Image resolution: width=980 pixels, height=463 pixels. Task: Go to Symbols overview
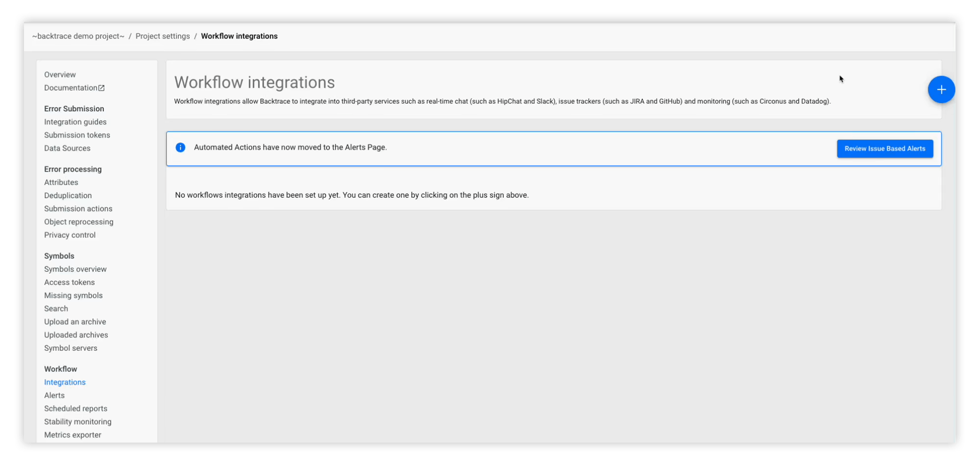click(75, 269)
